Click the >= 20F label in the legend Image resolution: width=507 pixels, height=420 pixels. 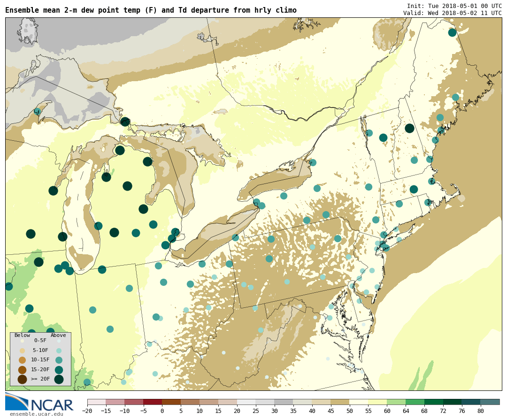coord(40,379)
